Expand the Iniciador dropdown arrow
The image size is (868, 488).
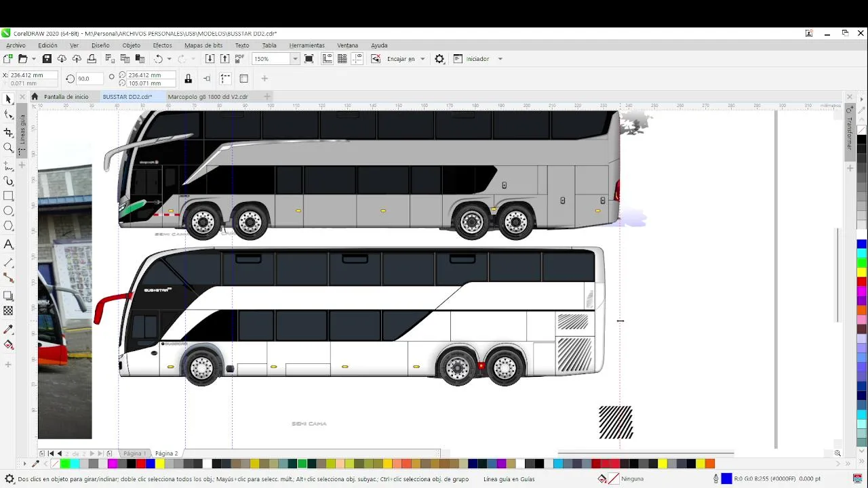(500, 59)
